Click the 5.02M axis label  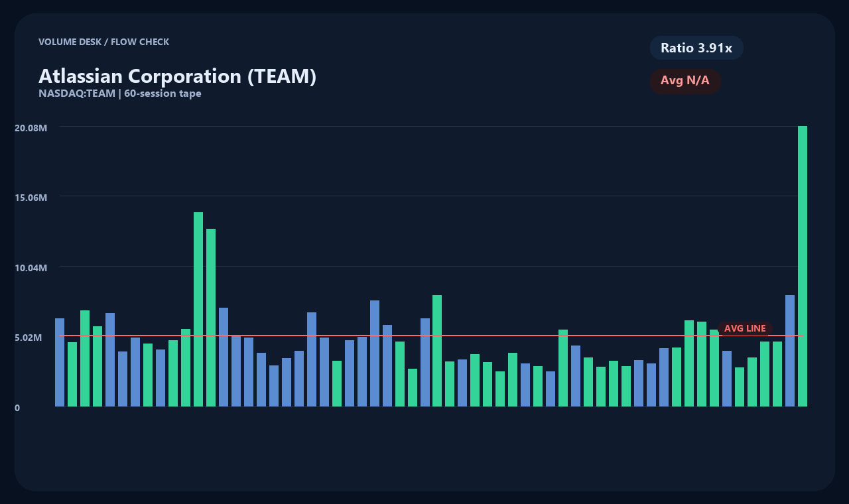29,338
